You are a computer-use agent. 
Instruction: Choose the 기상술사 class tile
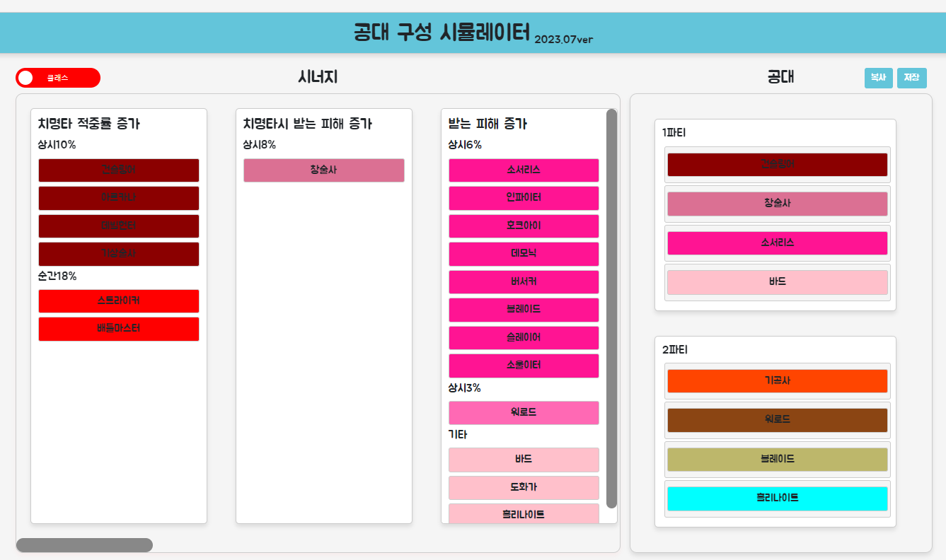coord(119,254)
